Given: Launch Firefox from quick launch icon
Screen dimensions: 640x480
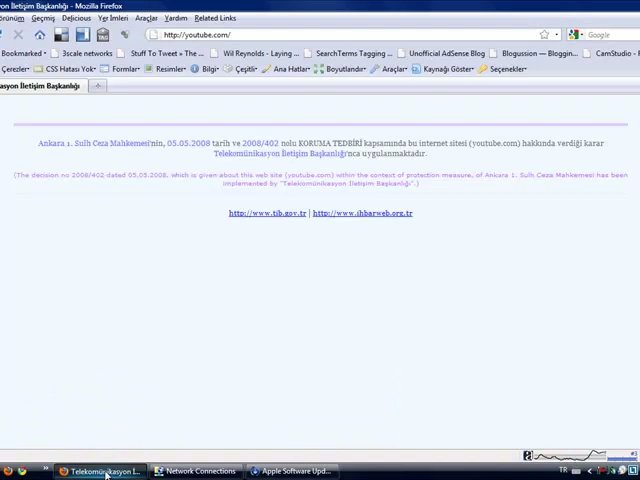Looking at the screenshot, I should coord(8,471).
